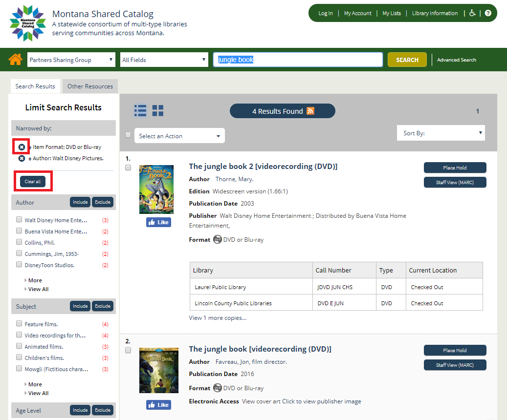Click Include button for Author facet

point(80,202)
